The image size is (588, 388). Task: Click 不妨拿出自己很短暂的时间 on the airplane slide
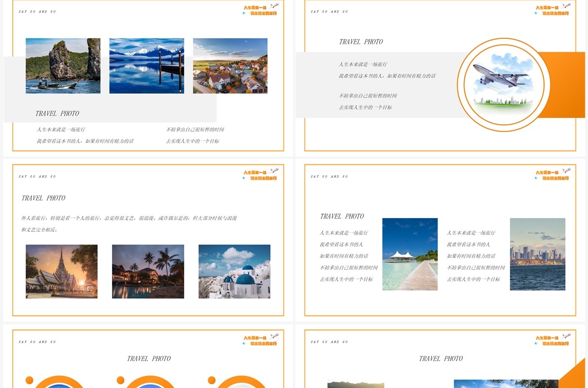click(368, 96)
